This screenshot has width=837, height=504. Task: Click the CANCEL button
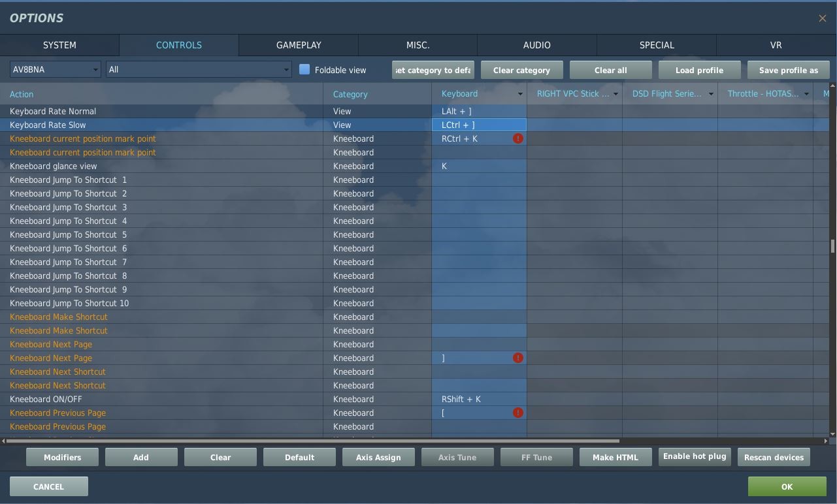click(48, 486)
